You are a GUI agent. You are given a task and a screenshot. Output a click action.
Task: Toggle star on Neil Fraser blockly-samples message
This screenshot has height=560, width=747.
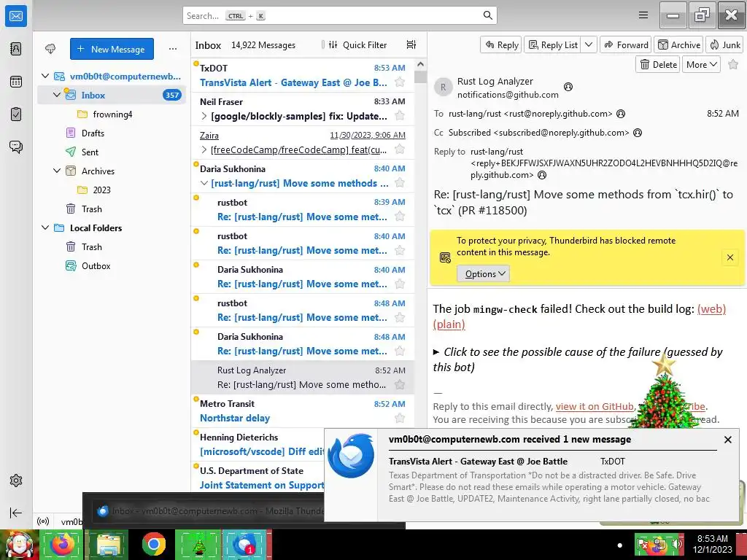[x=400, y=116]
